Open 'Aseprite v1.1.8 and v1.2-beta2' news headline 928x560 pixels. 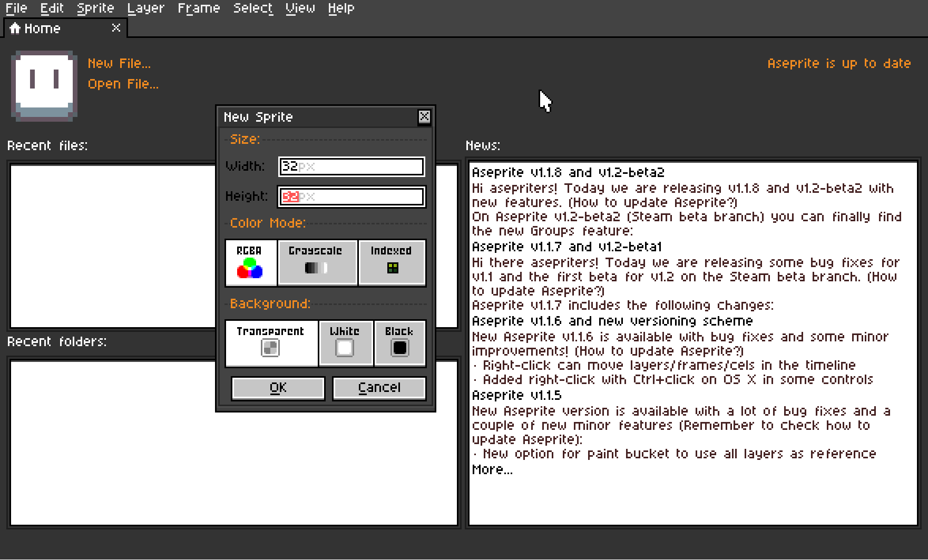(568, 173)
